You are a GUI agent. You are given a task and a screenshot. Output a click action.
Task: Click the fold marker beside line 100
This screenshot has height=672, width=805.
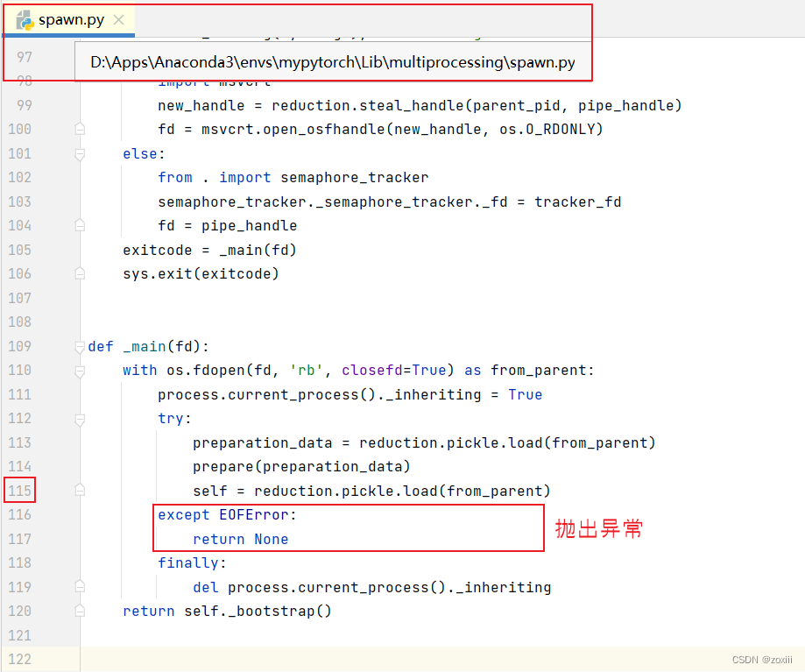click(x=78, y=128)
